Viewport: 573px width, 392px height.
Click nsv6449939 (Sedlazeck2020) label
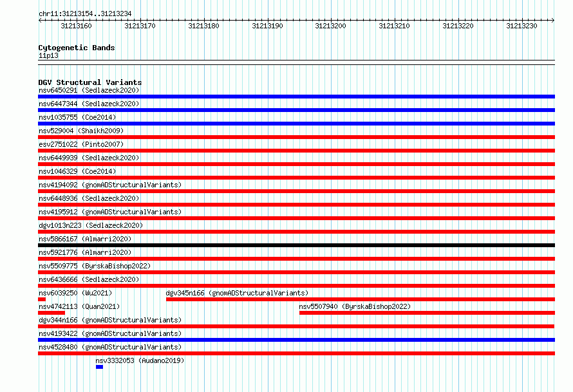click(89, 158)
